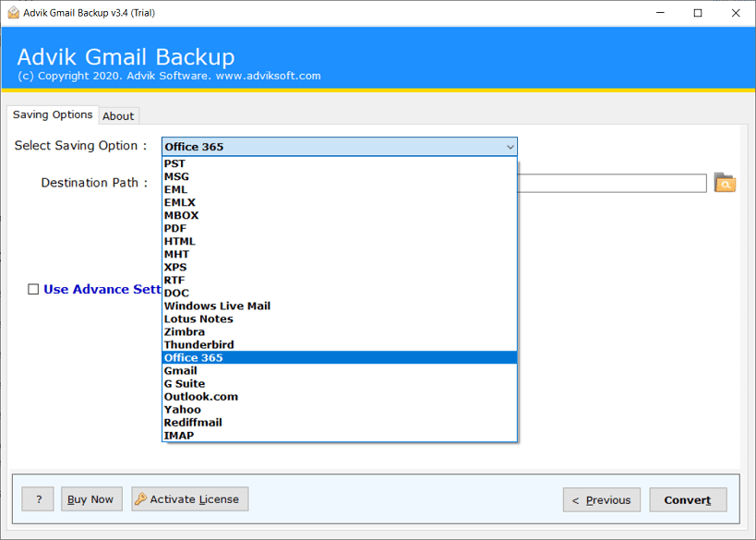Enable the Use Advance Settings checkbox

pyautogui.click(x=33, y=289)
